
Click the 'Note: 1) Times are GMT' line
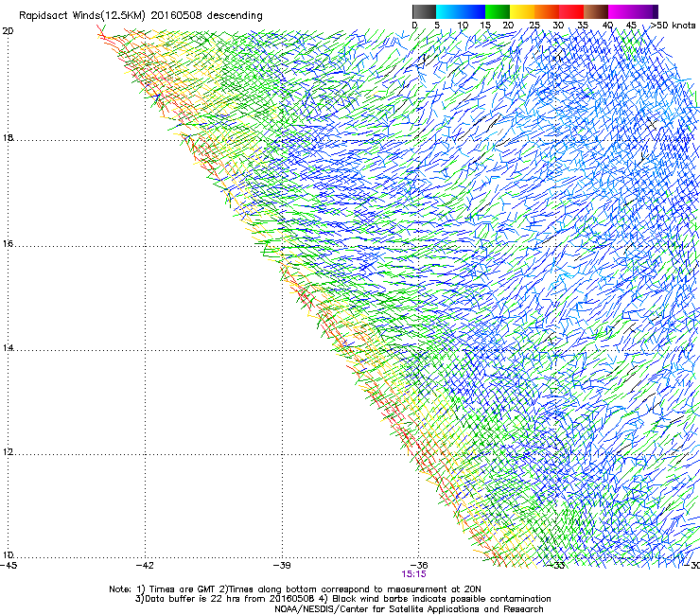point(295,589)
